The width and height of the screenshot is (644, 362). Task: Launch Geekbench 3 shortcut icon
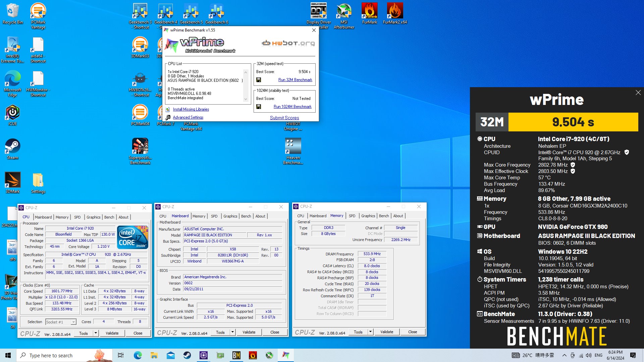pos(140,16)
